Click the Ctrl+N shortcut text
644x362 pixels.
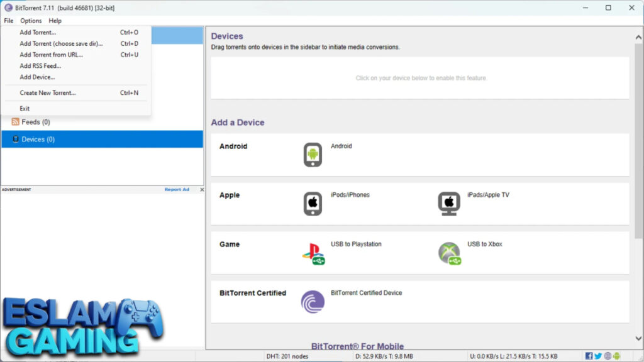[x=129, y=93]
